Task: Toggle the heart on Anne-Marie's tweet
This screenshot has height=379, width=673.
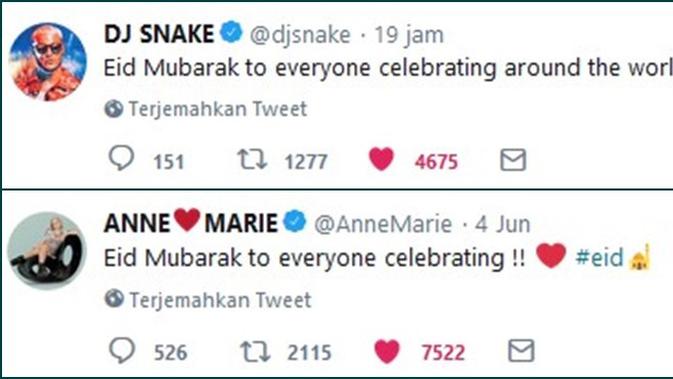Action: coord(387,351)
